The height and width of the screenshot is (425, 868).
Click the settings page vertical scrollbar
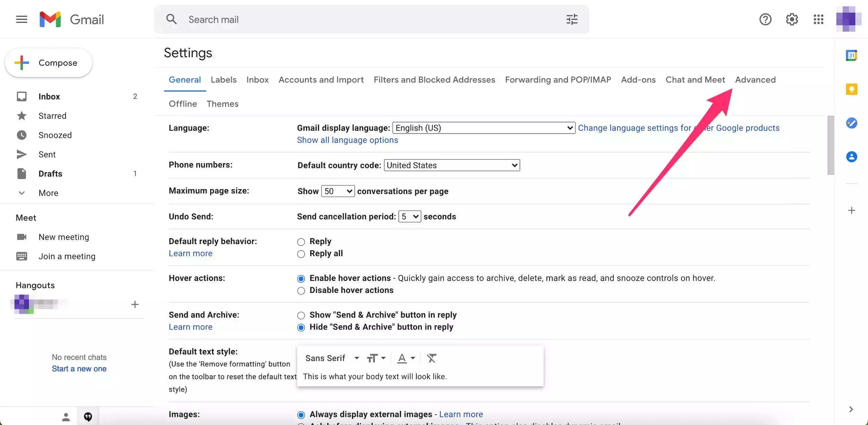click(831, 145)
